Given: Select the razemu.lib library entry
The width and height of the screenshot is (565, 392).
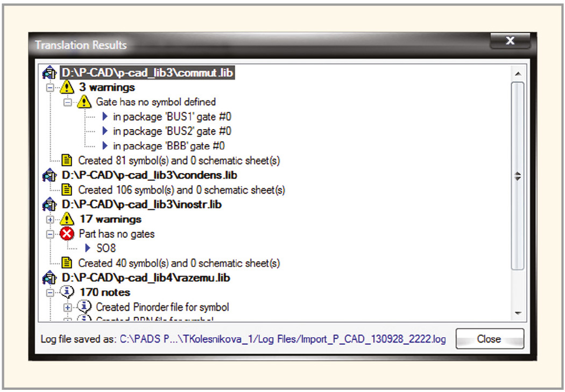Looking at the screenshot, I should pyautogui.click(x=145, y=278).
